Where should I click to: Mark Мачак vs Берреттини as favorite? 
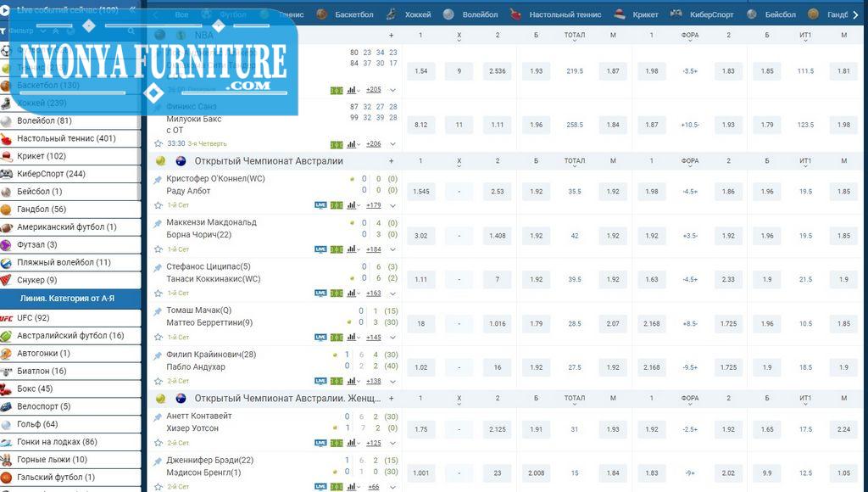[159, 337]
